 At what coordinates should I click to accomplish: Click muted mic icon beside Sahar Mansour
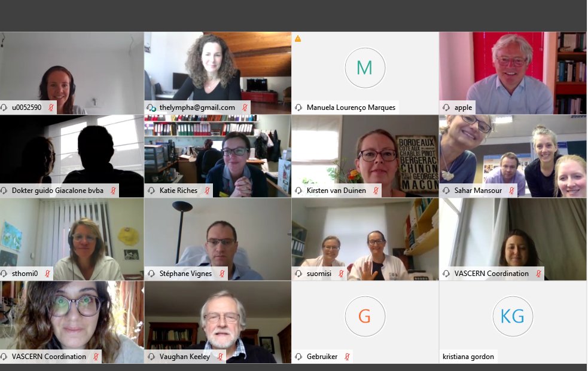pos(511,191)
